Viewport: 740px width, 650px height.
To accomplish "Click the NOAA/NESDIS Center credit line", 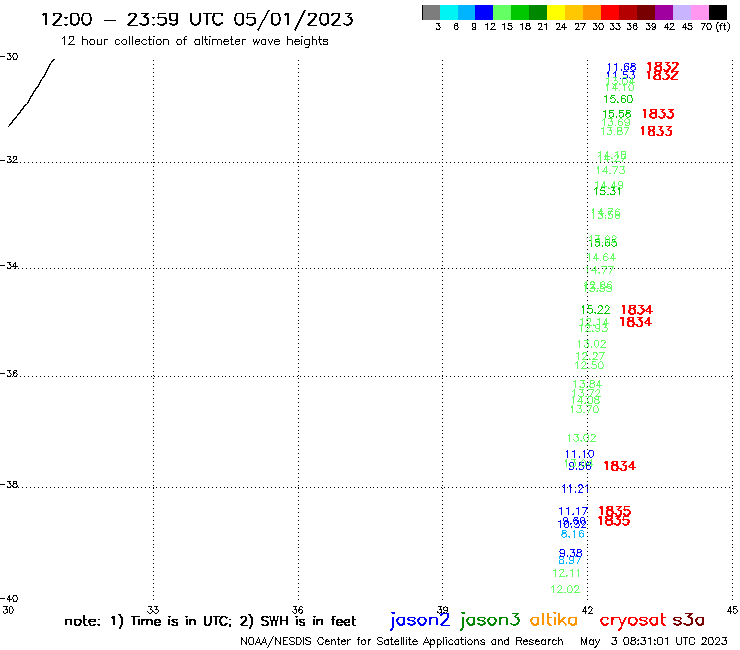I will (x=402, y=641).
